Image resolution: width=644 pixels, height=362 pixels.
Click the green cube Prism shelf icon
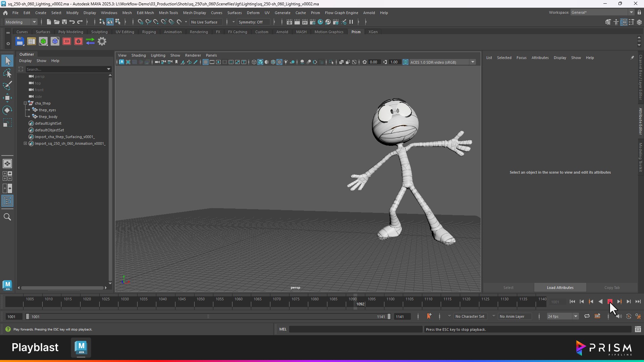click(43, 42)
